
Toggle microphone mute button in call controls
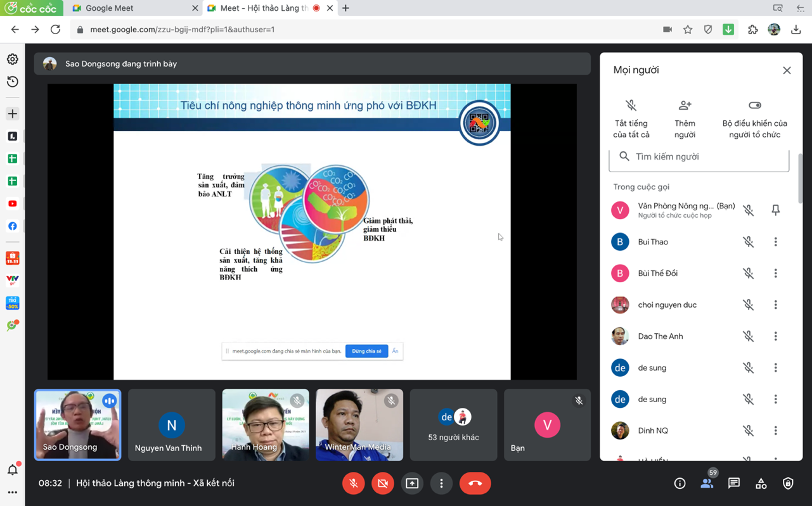click(x=353, y=483)
